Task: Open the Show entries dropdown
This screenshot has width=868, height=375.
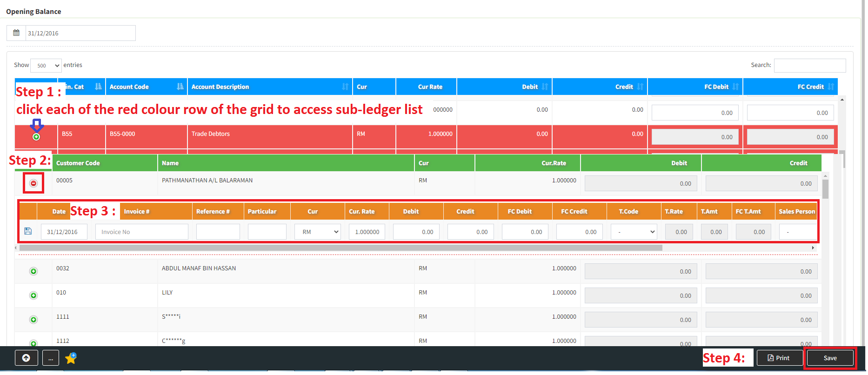Action: point(46,66)
